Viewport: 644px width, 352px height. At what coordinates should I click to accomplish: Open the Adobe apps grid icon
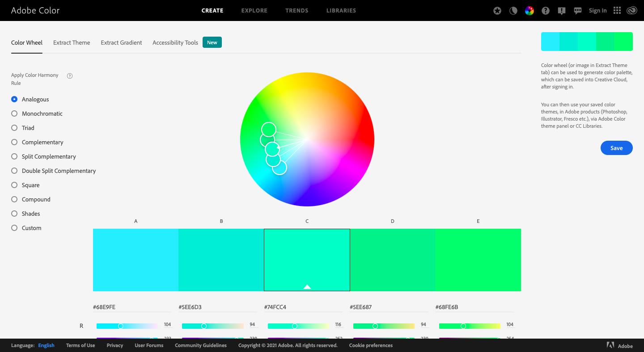point(617,10)
